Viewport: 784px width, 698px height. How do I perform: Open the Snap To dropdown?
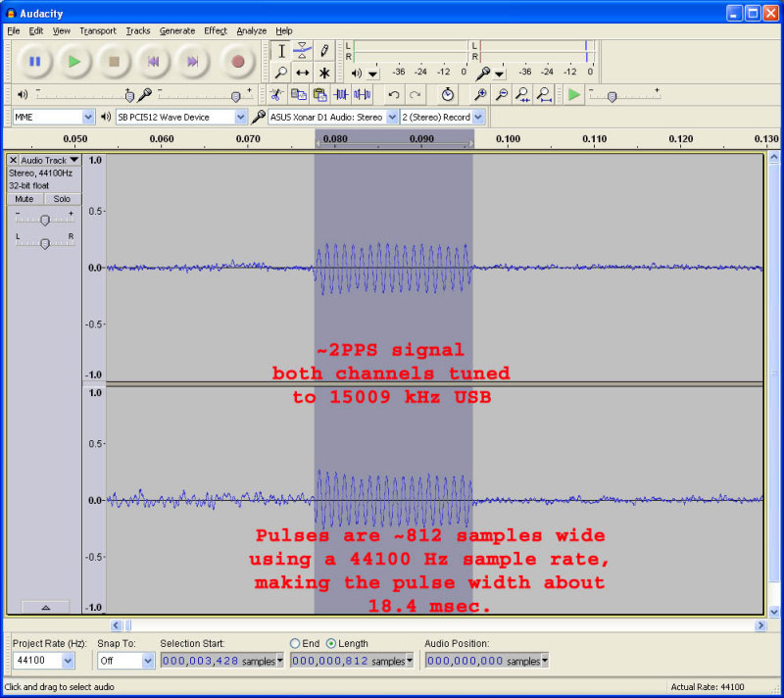(148, 661)
